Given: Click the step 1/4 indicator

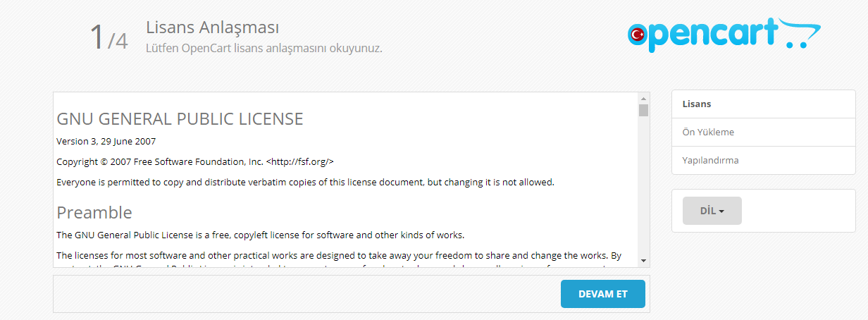Looking at the screenshot, I should pyautogui.click(x=108, y=38).
